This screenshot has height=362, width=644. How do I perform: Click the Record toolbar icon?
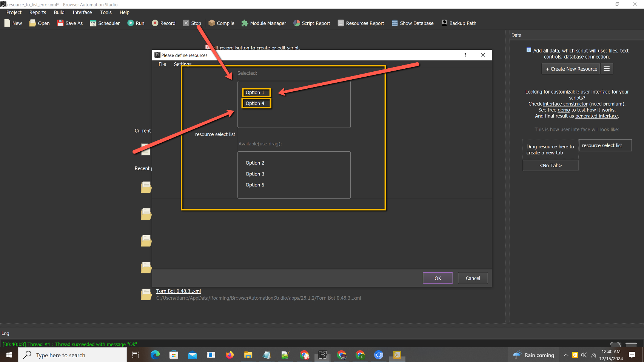pos(155,23)
